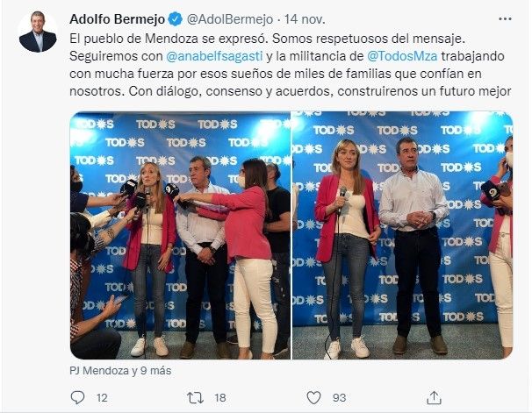532x413 pixels.
Task: Open the @TodosMza mention
Action: click(402, 56)
